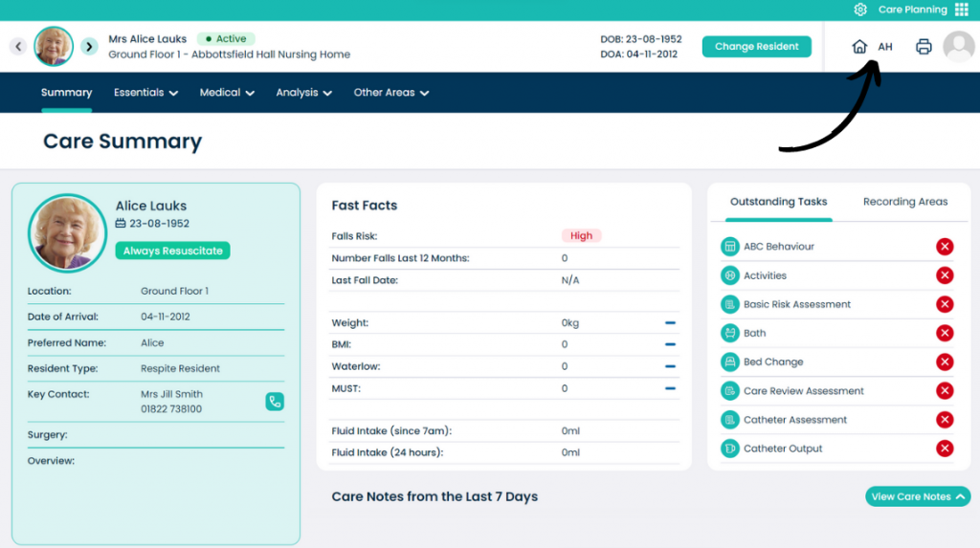Viewport: 980px width, 548px height.
Task: Click Catheter Output task icon
Action: (x=729, y=448)
